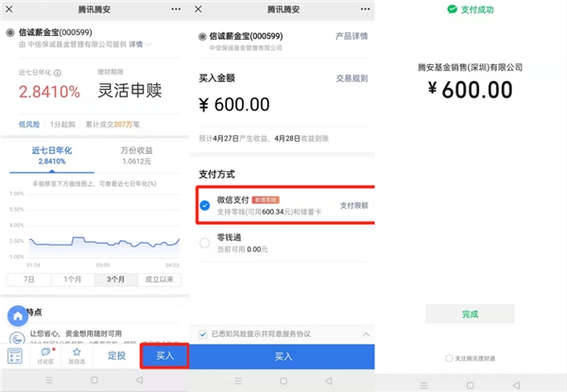Switch to the 万份收益 tab
The width and height of the screenshot is (567, 392).
coord(136,155)
